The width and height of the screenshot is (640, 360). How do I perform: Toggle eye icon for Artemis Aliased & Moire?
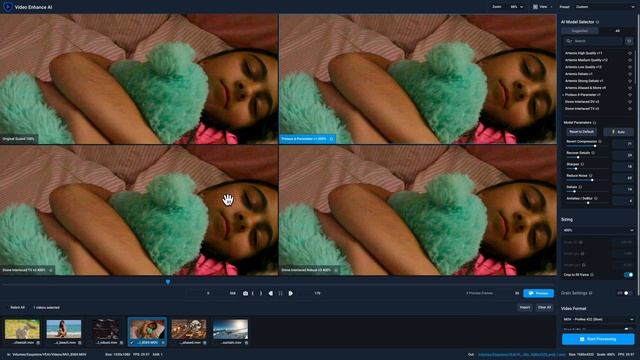point(630,88)
